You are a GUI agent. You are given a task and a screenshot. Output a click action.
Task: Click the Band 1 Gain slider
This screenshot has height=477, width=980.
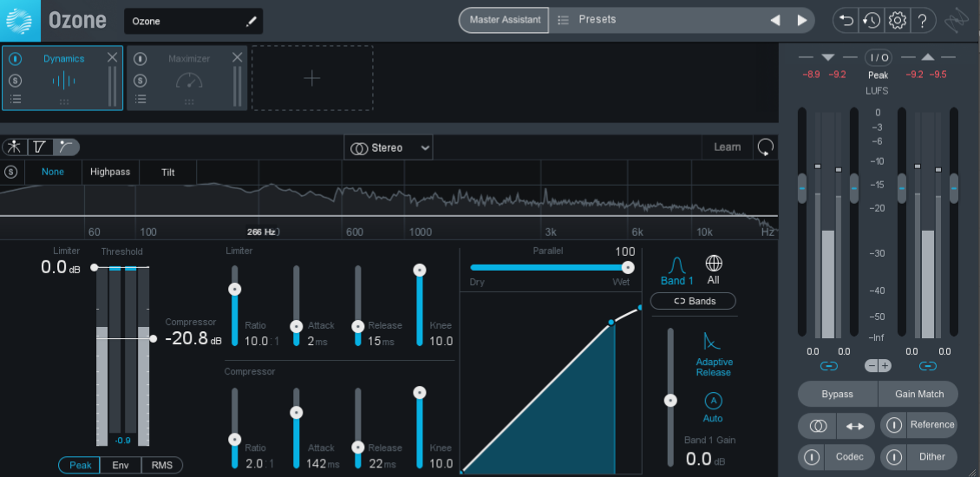pyautogui.click(x=670, y=400)
